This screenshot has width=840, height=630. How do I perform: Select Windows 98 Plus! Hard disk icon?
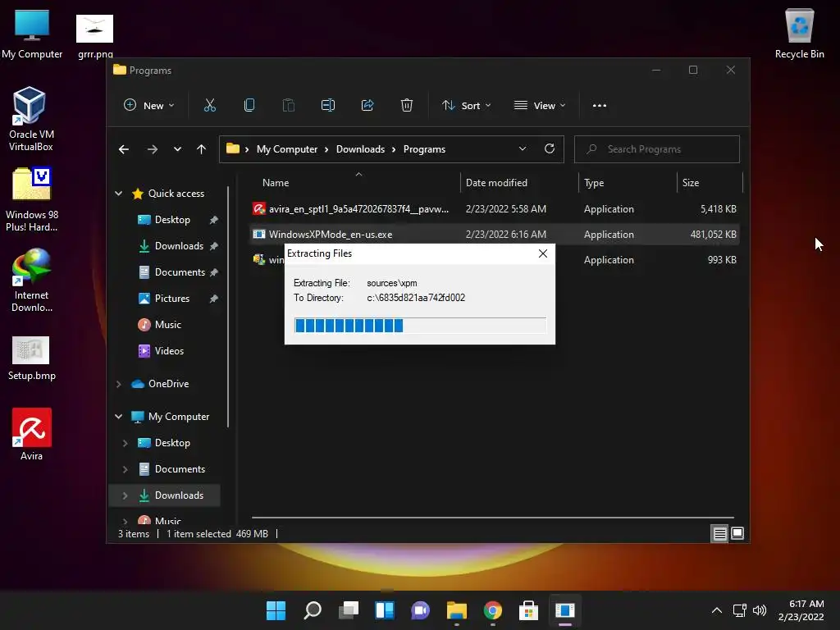[32, 200]
